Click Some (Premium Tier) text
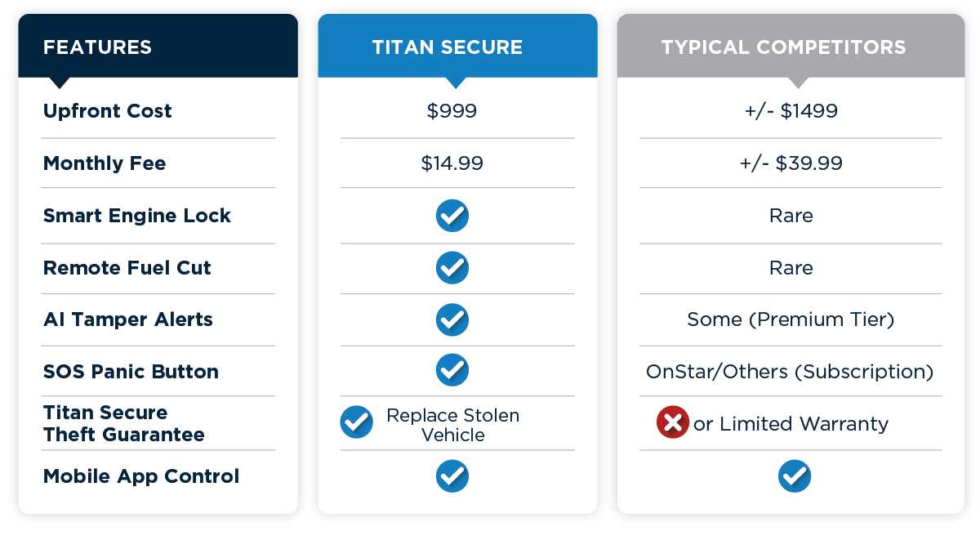 tap(791, 319)
